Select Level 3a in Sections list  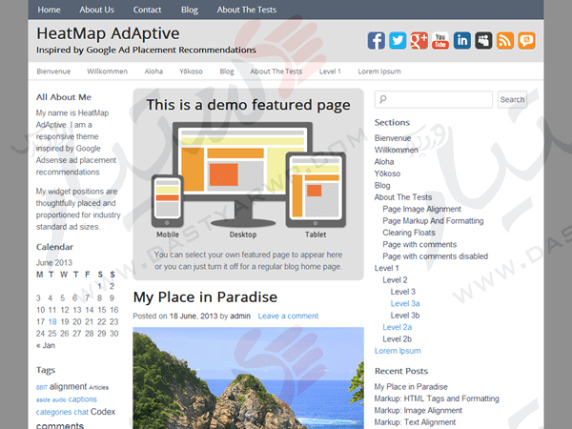click(405, 304)
